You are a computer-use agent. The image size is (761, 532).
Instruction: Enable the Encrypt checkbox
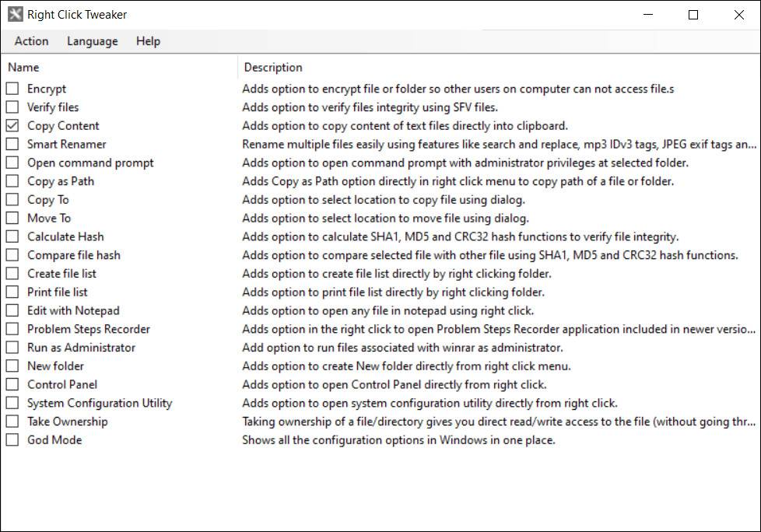pos(12,89)
